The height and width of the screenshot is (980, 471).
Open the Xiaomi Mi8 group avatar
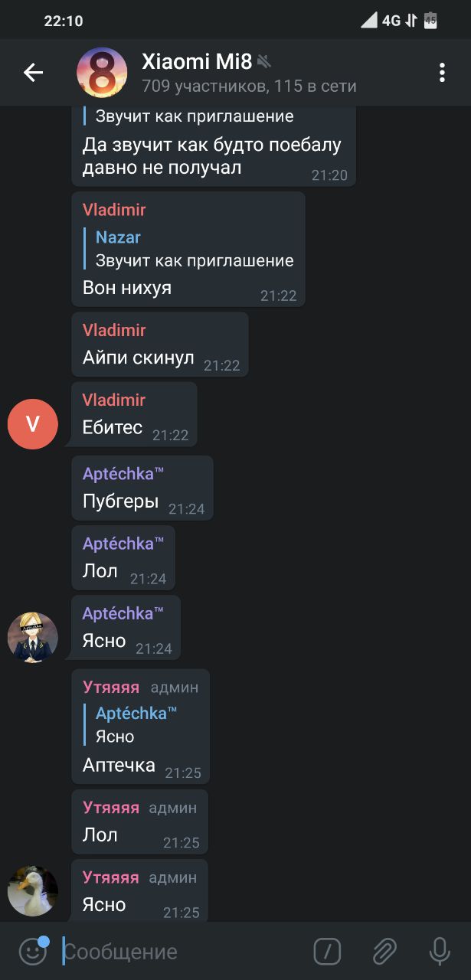point(102,73)
